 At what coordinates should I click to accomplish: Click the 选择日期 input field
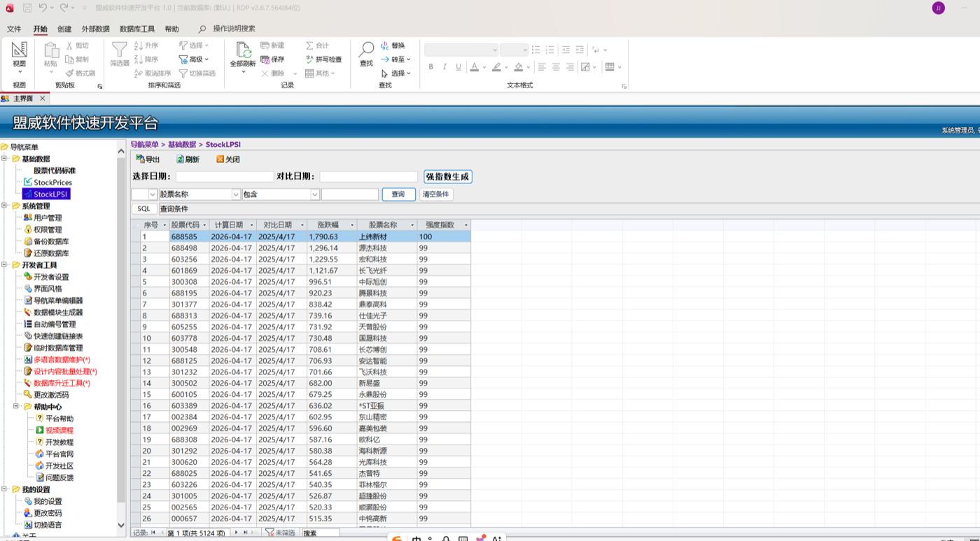tap(225, 177)
